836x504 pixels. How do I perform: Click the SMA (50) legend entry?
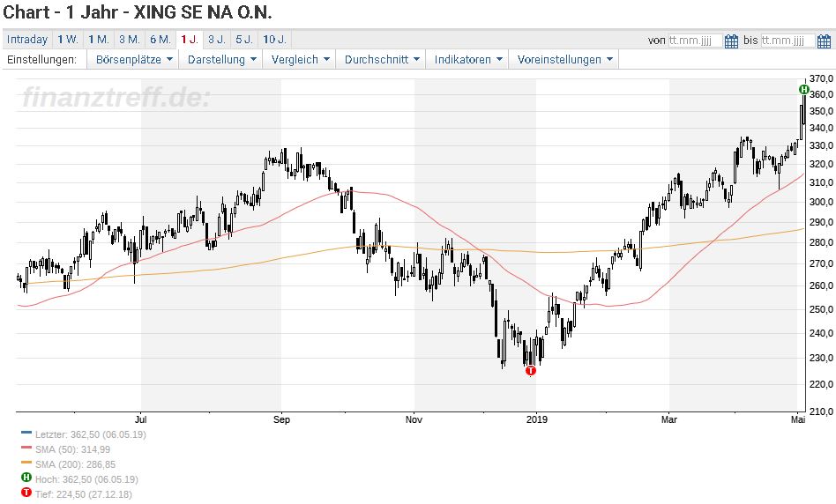(72, 449)
